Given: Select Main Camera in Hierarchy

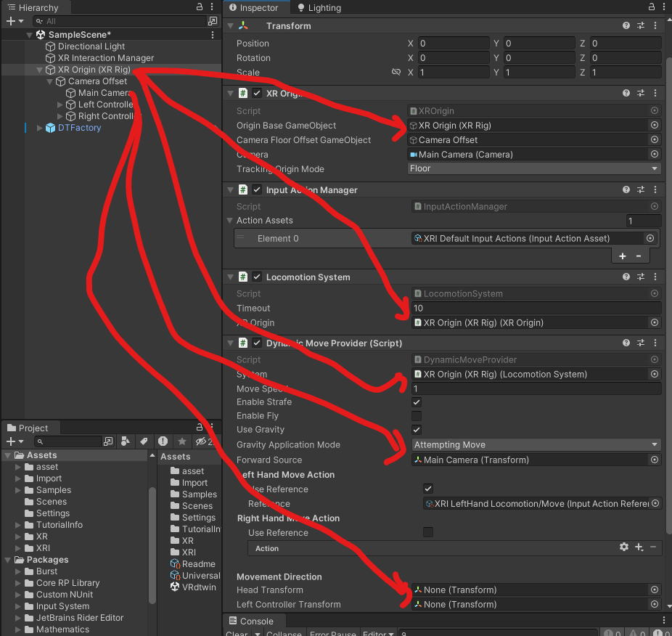Looking at the screenshot, I should click(104, 93).
